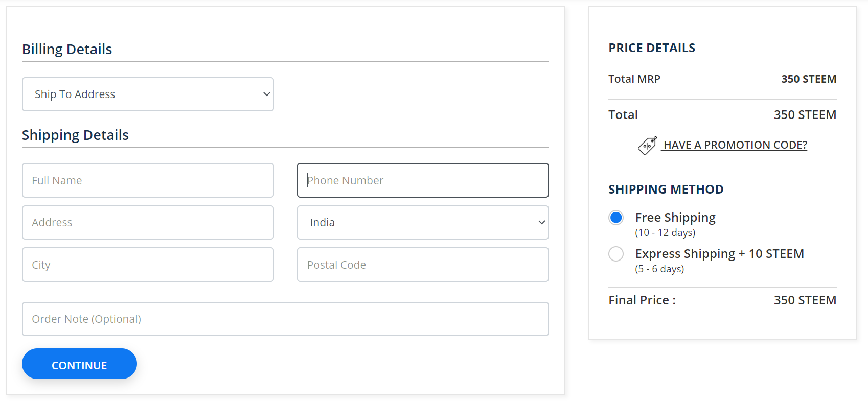Click the Express Shipping + 10 STEEM label
This screenshot has width=868, height=402.
coord(719,254)
